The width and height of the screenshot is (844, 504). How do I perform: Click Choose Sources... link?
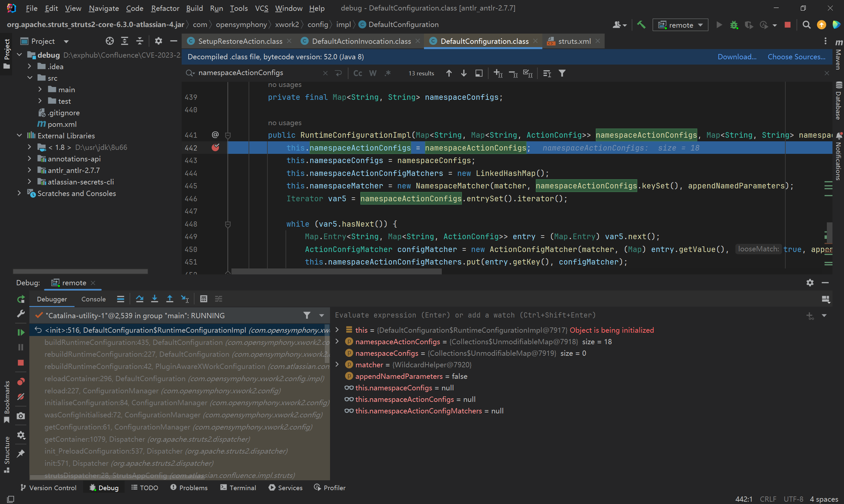[796, 57]
